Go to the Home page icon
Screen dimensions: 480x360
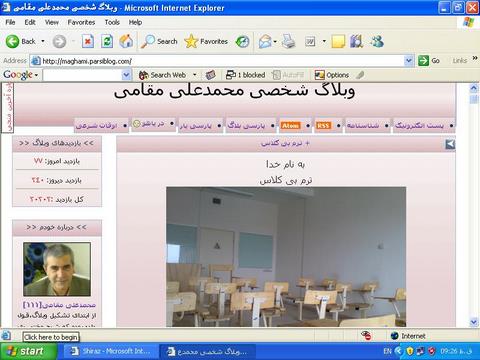[x=126, y=41]
